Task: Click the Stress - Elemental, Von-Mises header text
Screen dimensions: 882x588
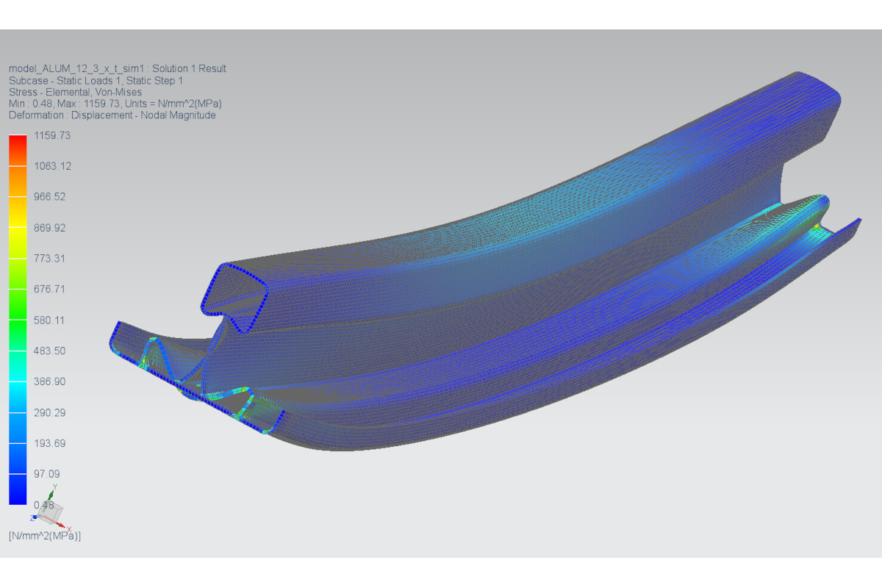Action: coord(75,92)
